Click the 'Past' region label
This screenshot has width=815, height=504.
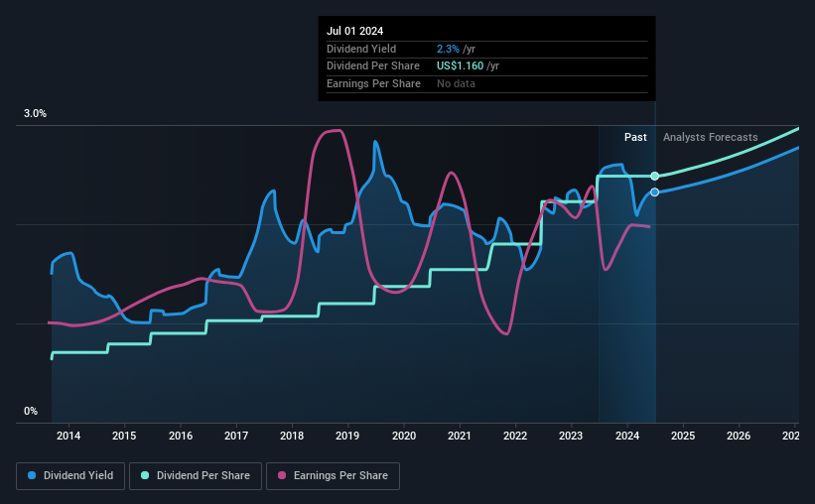[x=635, y=137]
